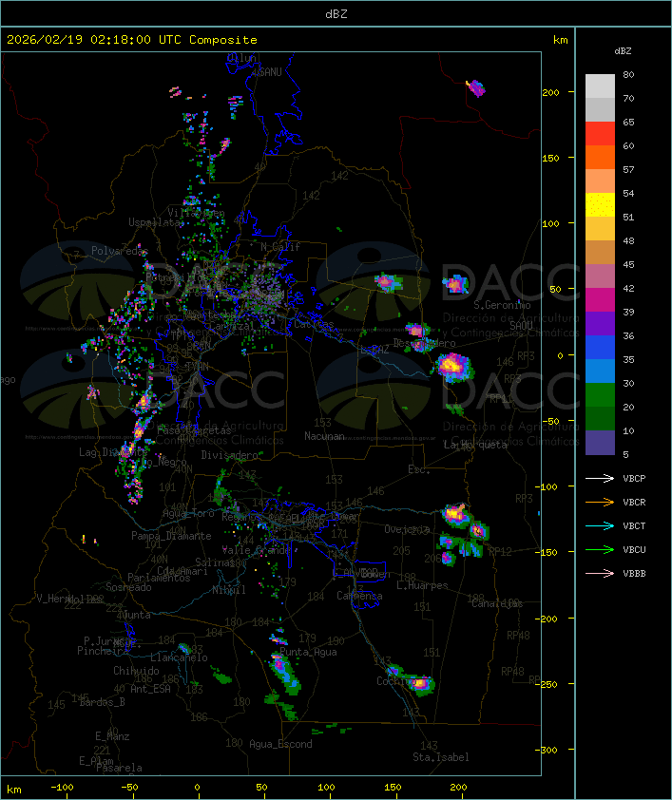Select the purple legend swatch above 36
The height and width of the screenshot is (800, 672).
click(600, 324)
